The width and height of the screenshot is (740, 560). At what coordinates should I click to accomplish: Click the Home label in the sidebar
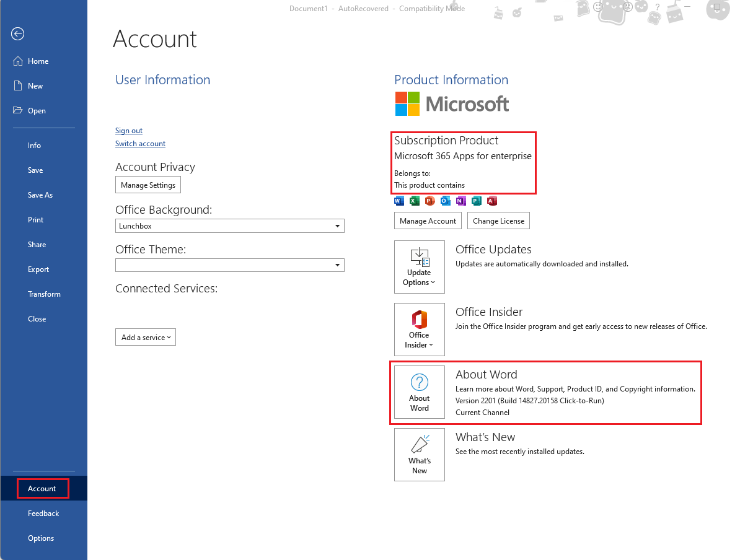38,61
